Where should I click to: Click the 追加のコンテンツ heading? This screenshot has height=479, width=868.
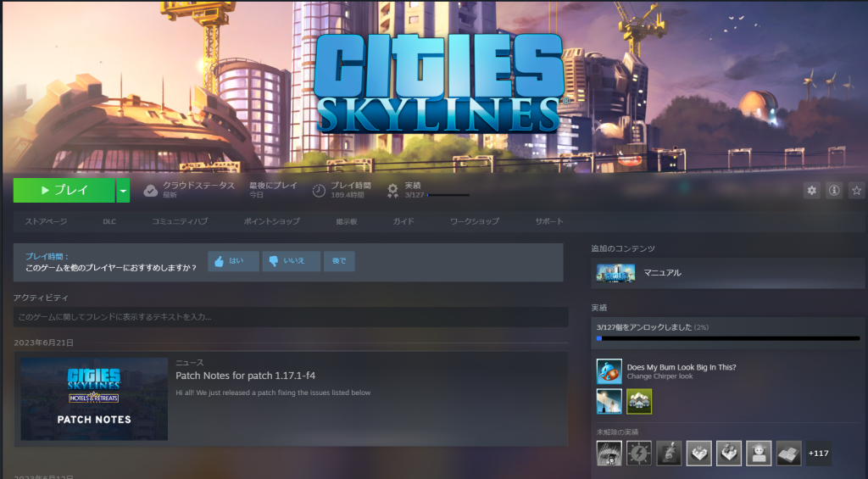click(623, 248)
